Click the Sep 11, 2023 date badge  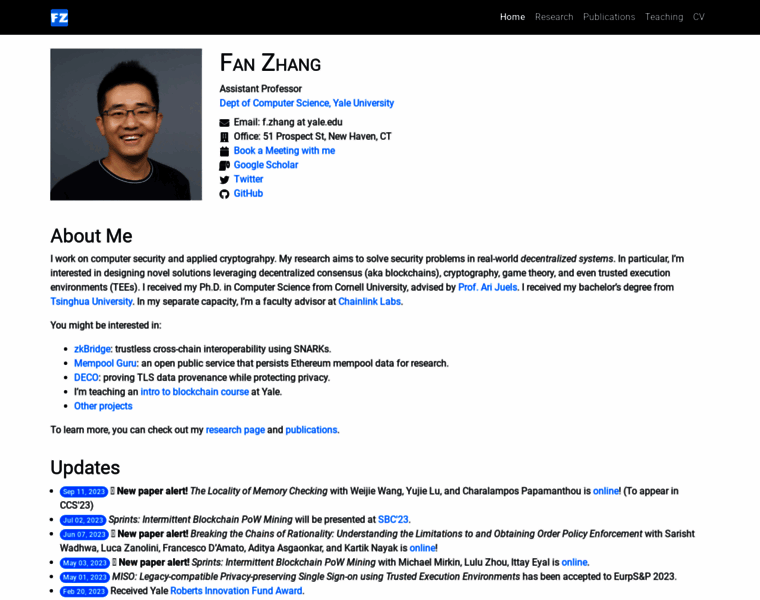point(84,491)
